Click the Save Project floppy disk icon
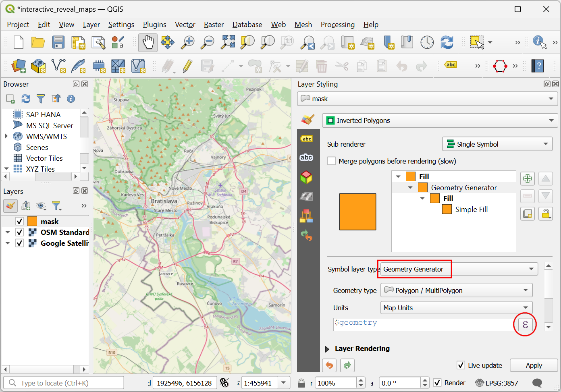Image resolution: width=561 pixels, height=392 pixels. click(x=58, y=42)
